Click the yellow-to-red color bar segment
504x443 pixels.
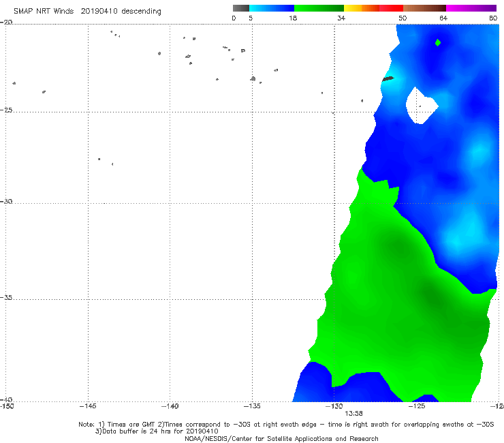pos(373,8)
